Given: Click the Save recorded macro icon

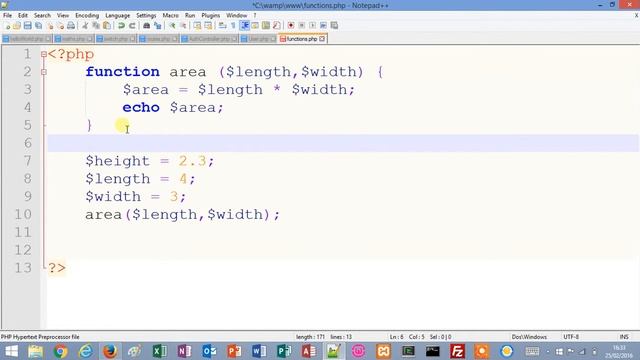Looking at the screenshot, I should click(x=334, y=26).
